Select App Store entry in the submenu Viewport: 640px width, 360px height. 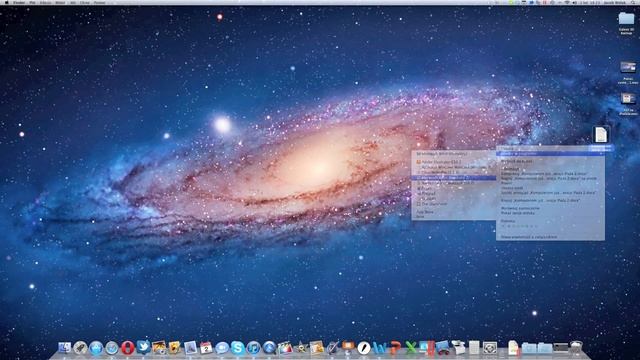[453, 212]
